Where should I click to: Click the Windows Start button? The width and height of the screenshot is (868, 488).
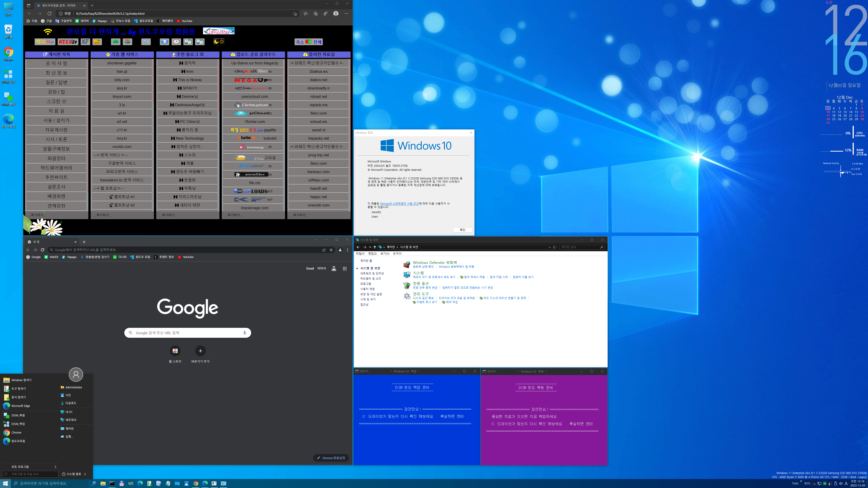point(5,483)
